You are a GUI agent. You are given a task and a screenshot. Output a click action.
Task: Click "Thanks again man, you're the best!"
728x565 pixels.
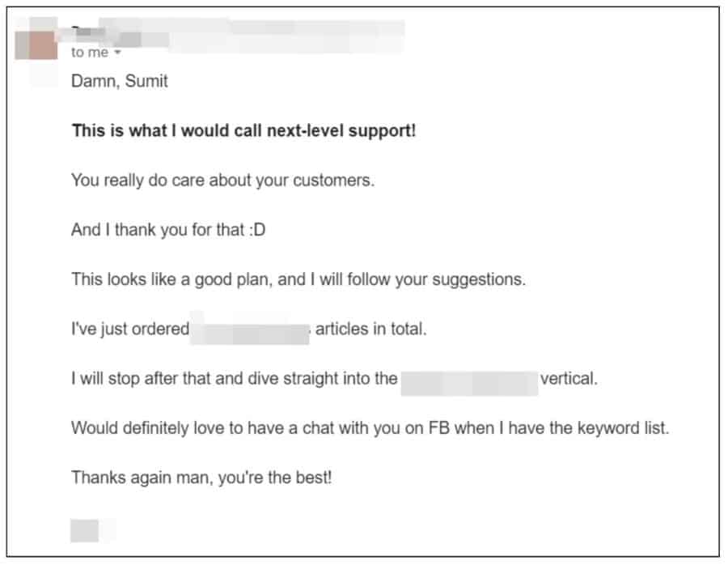coord(201,478)
